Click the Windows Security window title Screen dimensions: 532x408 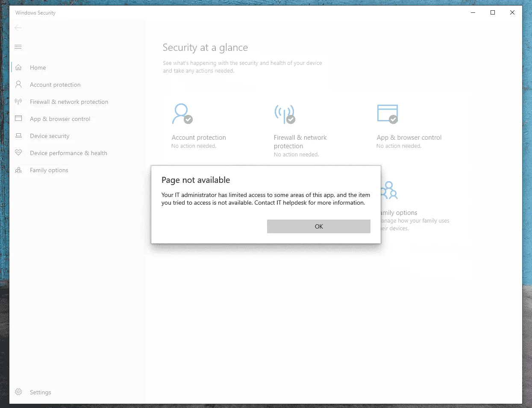tap(35, 13)
